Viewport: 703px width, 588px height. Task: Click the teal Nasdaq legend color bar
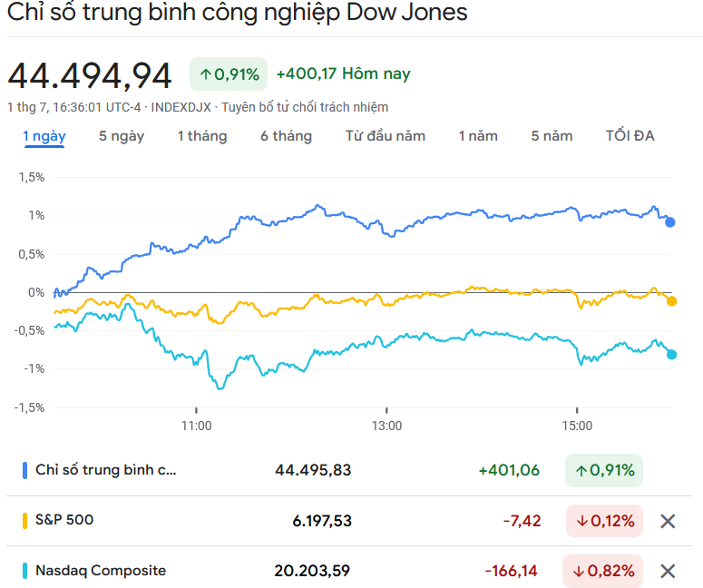tap(25, 571)
